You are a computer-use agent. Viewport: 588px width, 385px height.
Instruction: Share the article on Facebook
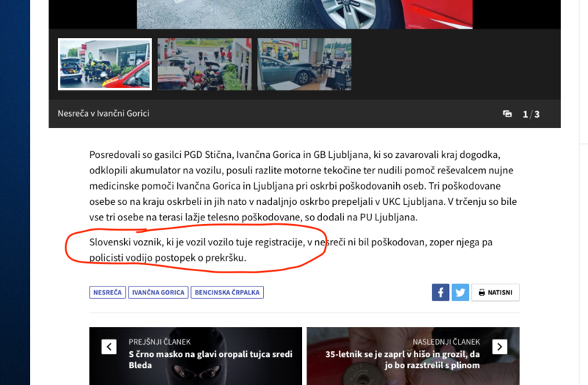[440, 292]
